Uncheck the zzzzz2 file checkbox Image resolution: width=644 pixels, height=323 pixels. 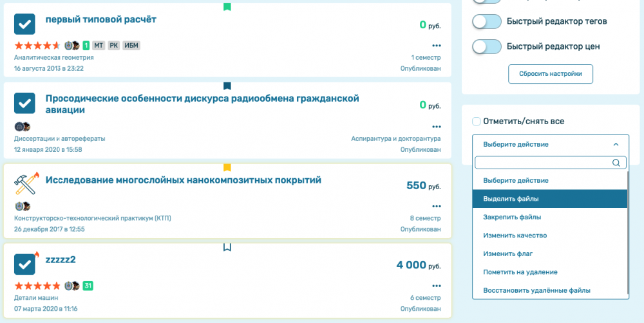point(24,264)
